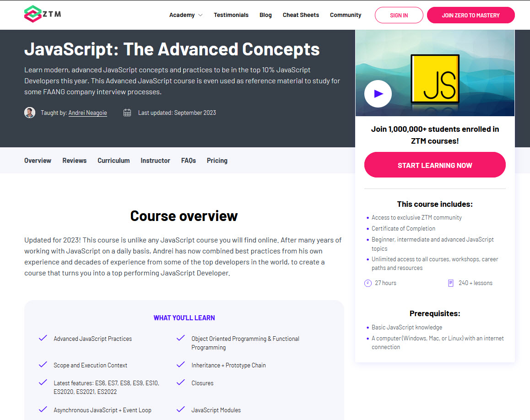This screenshot has height=420, width=530.
Task: Click the page title 'JavaScript: The Advanced Concepts'
Action: tap(172, 49)
